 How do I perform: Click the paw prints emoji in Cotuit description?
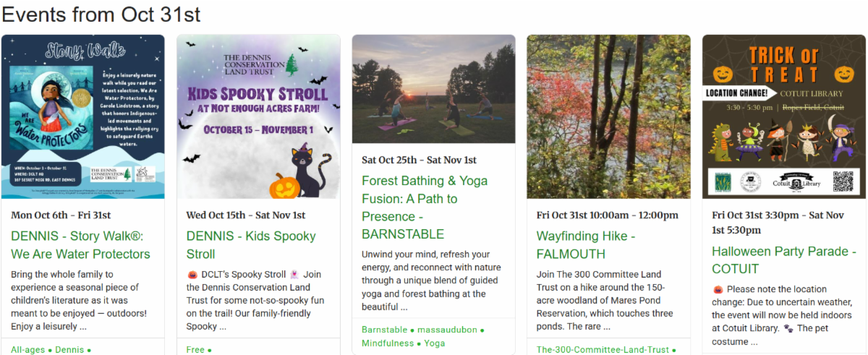(x=788, y=328)
